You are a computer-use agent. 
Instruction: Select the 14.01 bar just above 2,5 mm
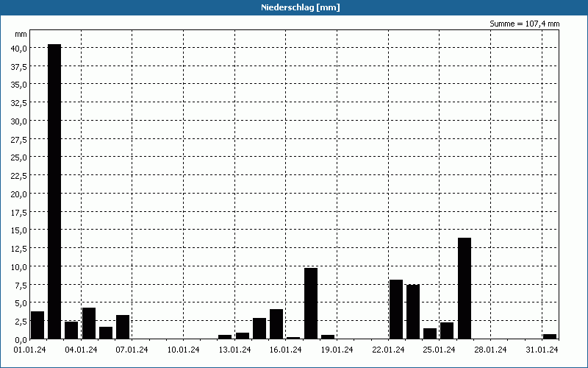point(259,328)
